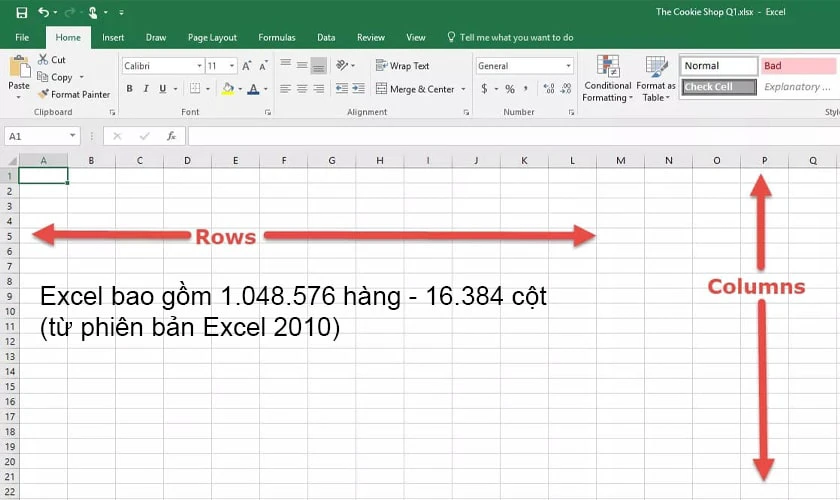
Task: Toggle Italic formatting
Action: click(146, 89)
